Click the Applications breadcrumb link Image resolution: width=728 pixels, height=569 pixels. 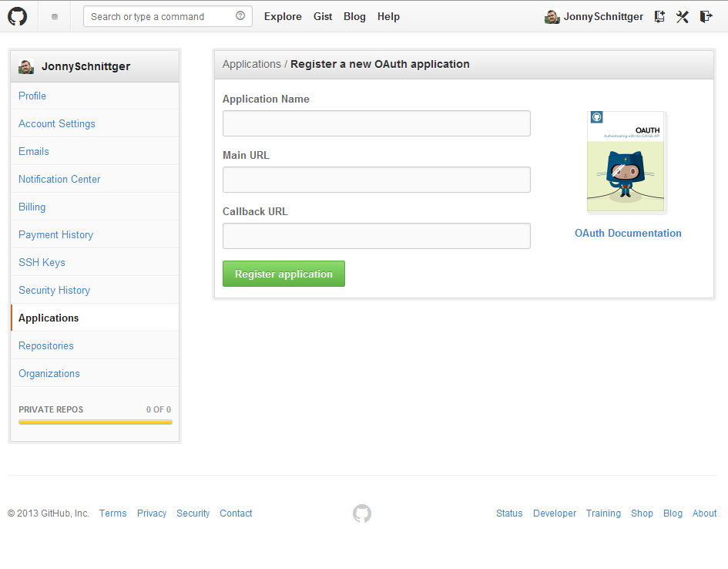[x=252, y=64]
